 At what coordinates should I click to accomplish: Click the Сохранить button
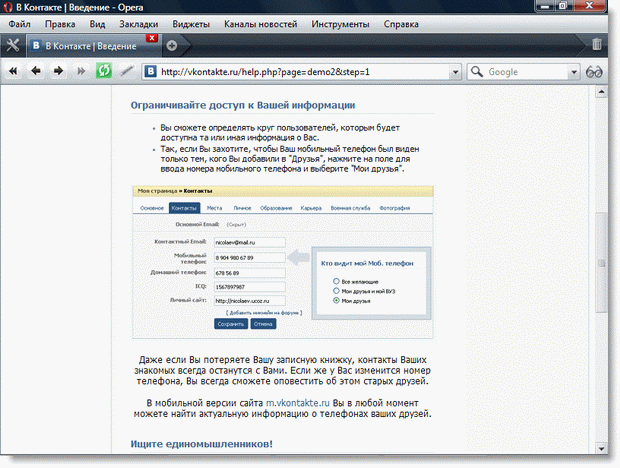pyautogui.click(x=231, y=324)
